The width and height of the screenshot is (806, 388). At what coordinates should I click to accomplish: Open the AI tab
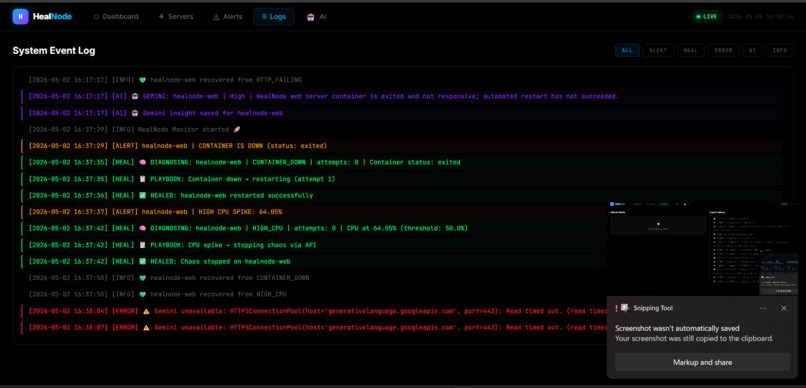(x=317, y=16)
